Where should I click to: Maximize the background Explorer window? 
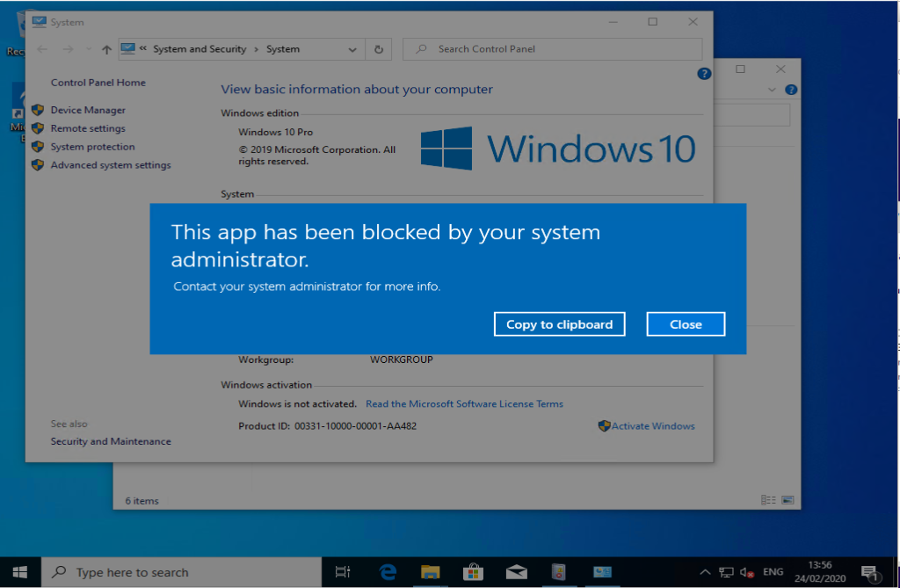(x=740, y=69)
